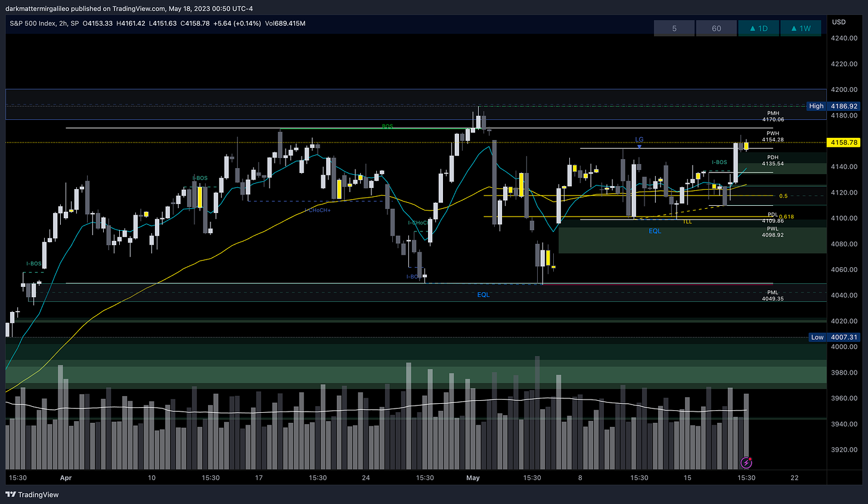The image size is (868, 504).
Task: Switch to the 1W timeframe button
Action: (x=801, y=28)
